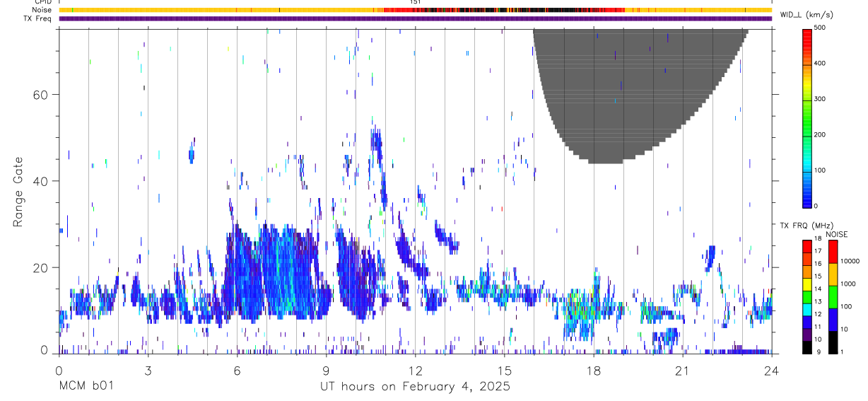
Task: Click the 16 label in the TX FRQ legend
Action: coord(818,264)
